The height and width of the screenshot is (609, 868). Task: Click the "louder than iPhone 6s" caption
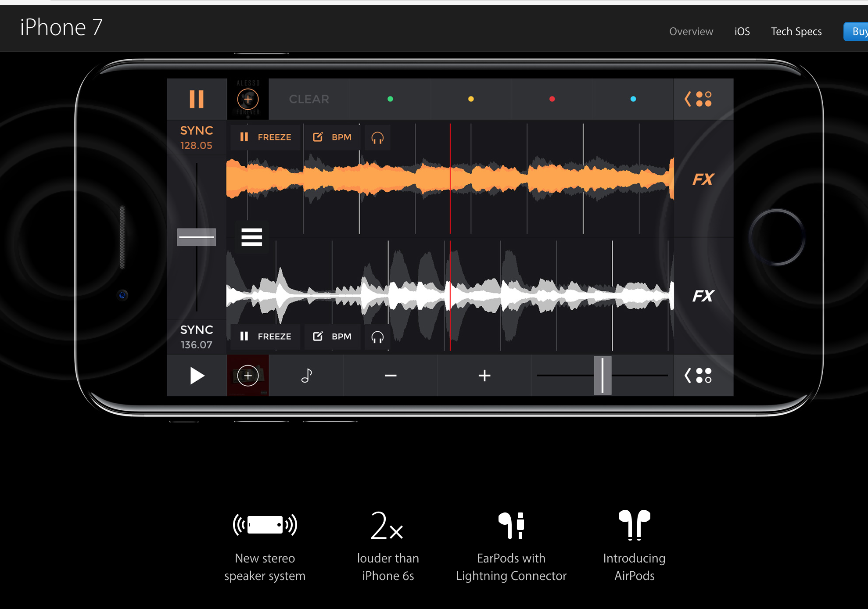pyautogui.click(x=388, y=567)
